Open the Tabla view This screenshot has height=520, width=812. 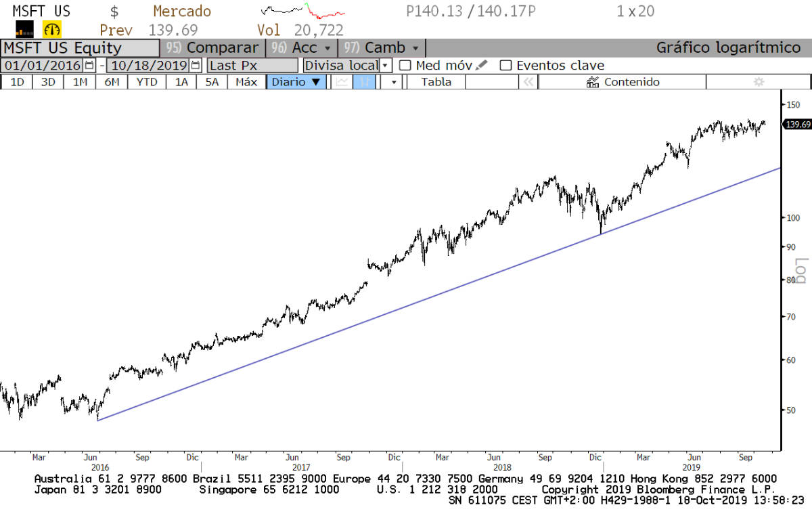(436, 82)
